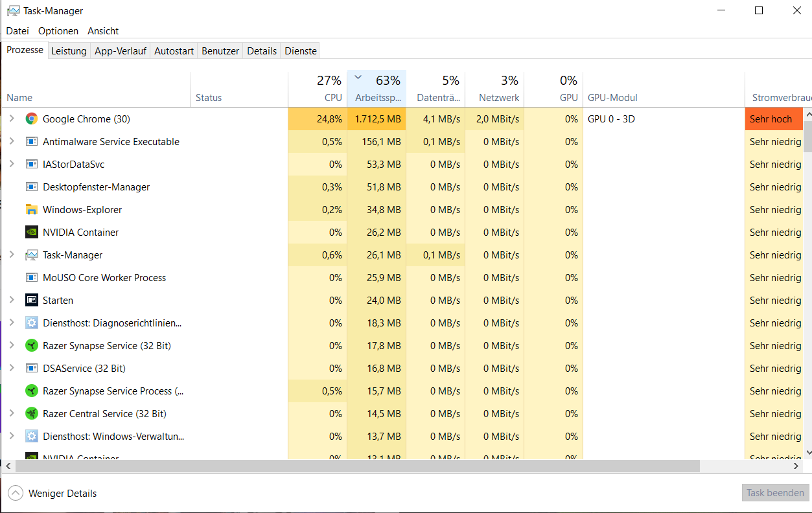The image size is (812, 513).
Task: Expand the Diensthost: Windows-Verwaltung row
Action: (x=11, y=436)
